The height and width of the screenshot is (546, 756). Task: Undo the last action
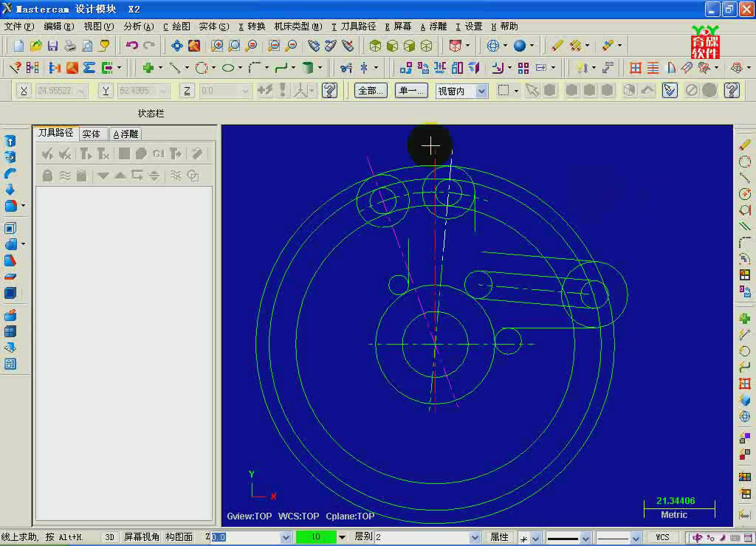[x=131, y=46]
